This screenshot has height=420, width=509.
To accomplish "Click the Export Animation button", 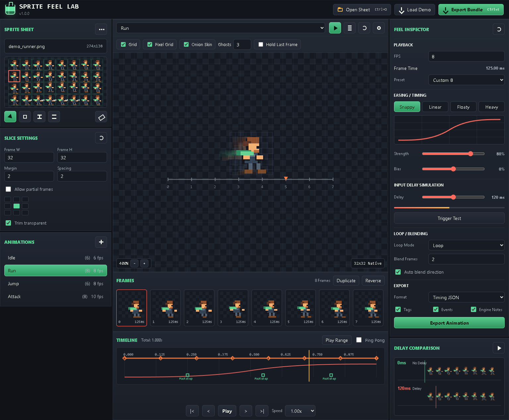I will click(x=449, y=323).
